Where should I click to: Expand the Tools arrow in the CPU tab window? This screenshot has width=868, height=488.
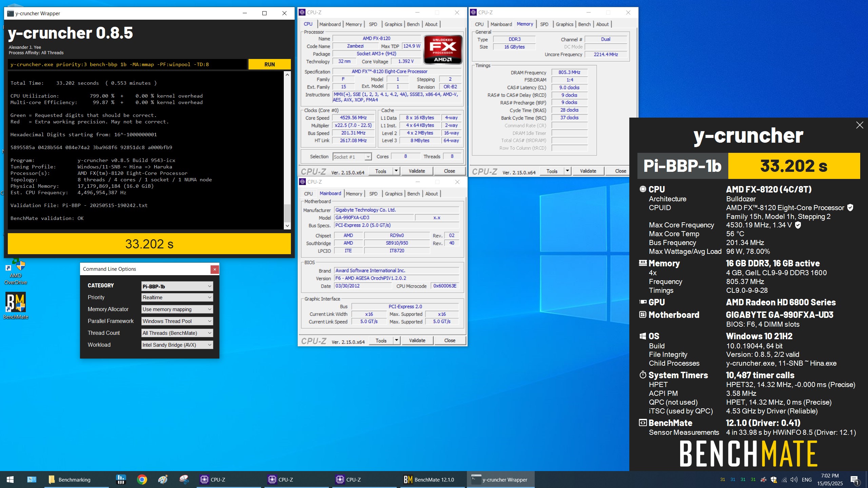point(396,171)
